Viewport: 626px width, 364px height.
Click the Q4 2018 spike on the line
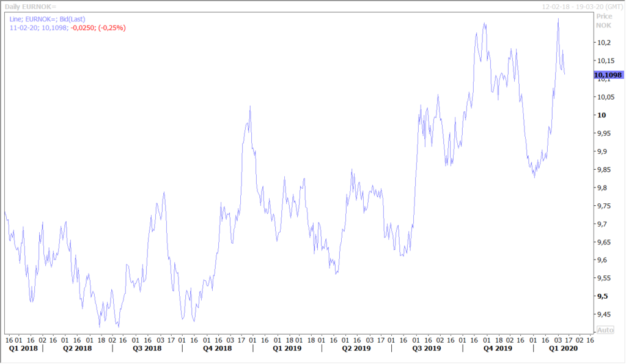coord(250,106)
